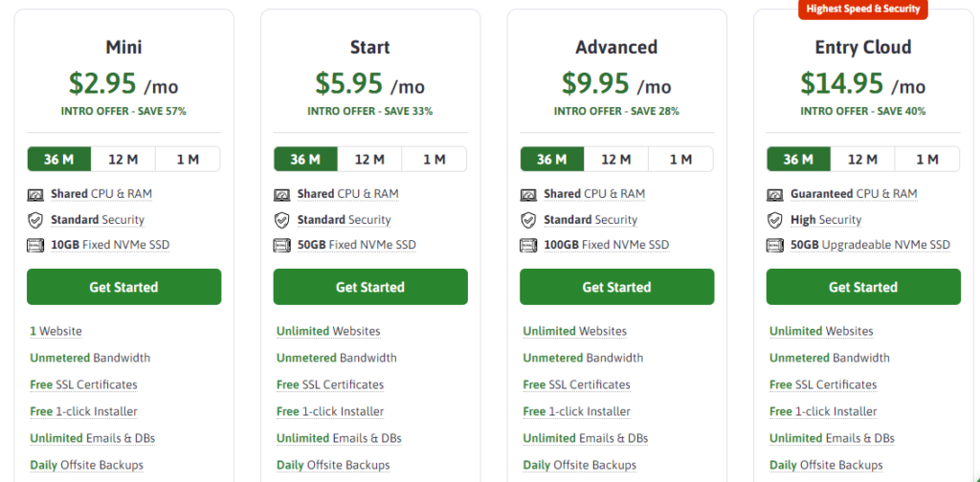
Task: Click the High Security shield icon
Action: pyautogui.click(x=775, y=220)
